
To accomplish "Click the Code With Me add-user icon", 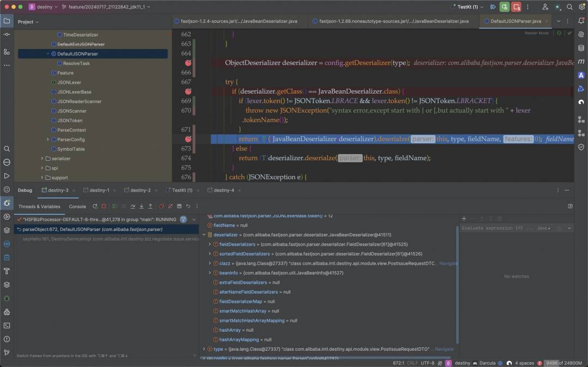I will coord(545,7).
